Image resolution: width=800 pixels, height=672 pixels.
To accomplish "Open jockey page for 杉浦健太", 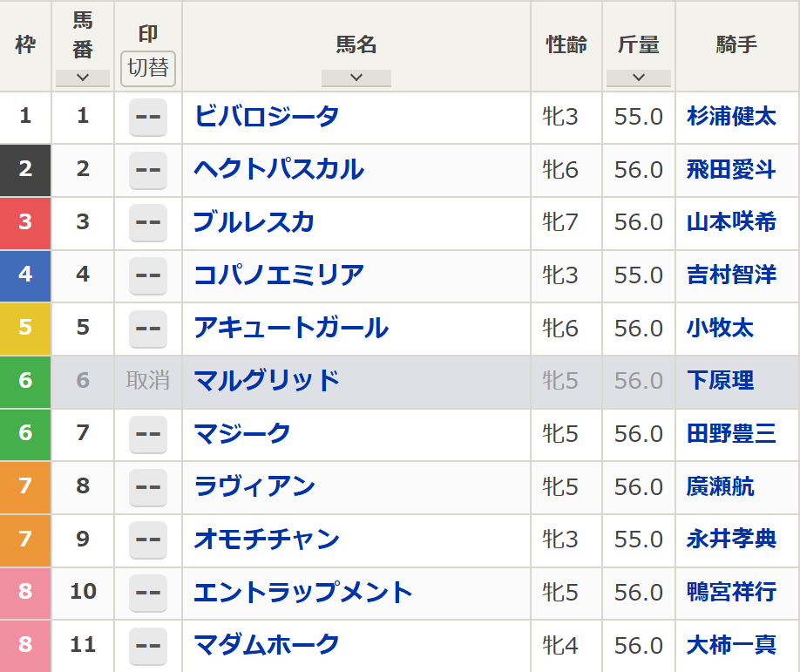I will coord(731,117).
